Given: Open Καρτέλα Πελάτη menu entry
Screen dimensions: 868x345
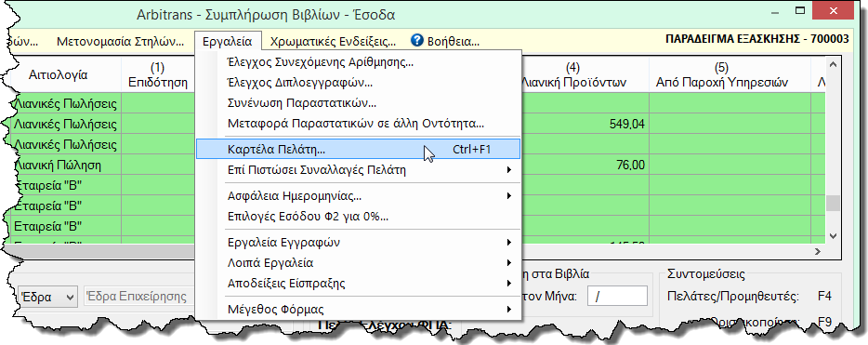Looking at the screenshot, I should (358, 149).
